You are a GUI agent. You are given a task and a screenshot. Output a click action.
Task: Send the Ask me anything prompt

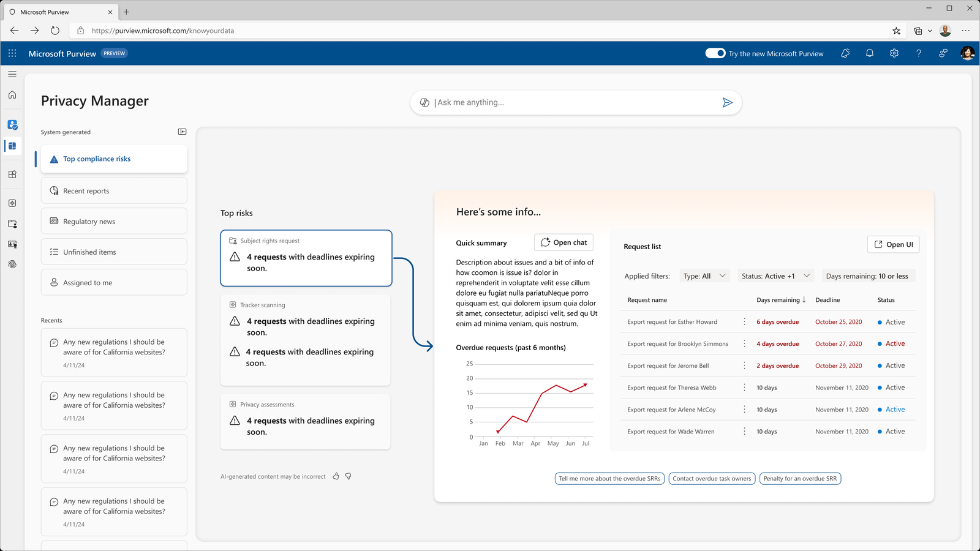click(x=727, y=102)
